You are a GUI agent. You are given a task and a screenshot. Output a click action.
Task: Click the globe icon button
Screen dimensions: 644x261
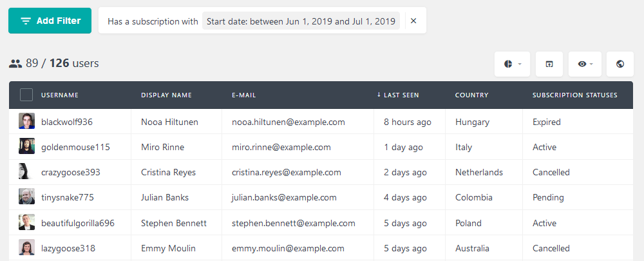pos(620,64)
